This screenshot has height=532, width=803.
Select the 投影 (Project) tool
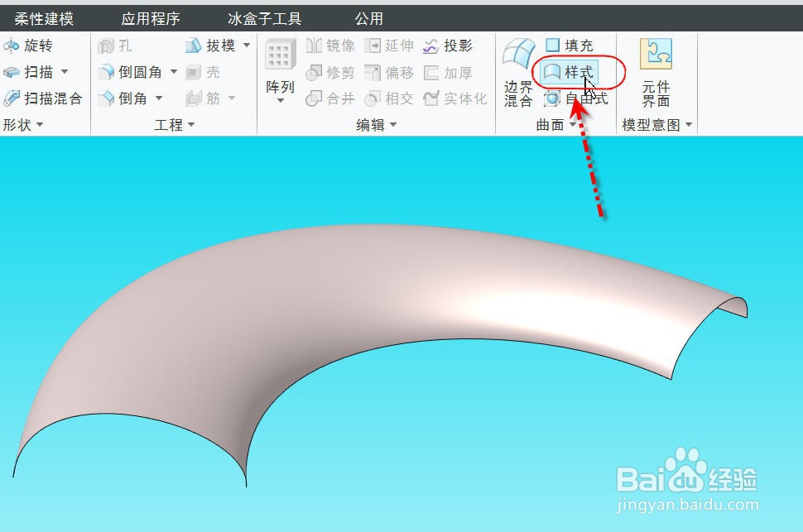448,46
